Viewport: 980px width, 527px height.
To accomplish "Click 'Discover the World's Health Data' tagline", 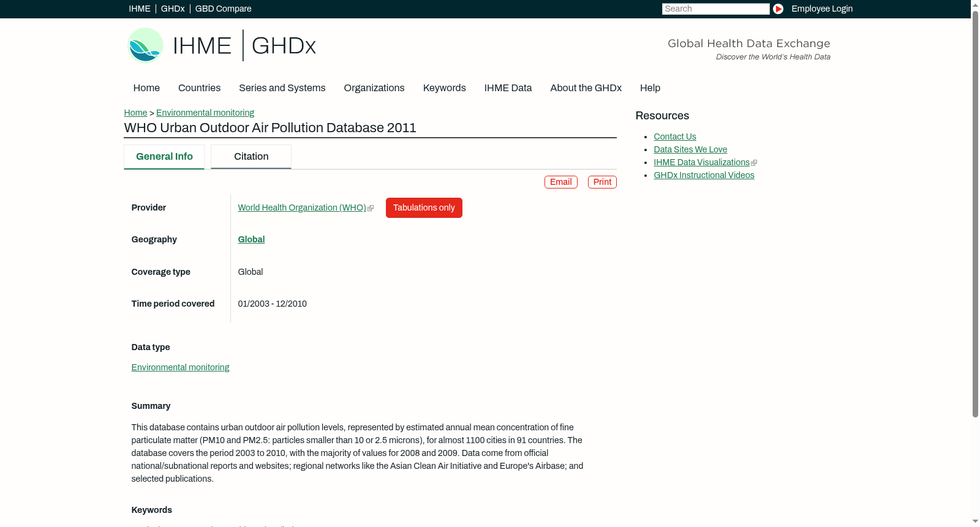I will point(773,57).
